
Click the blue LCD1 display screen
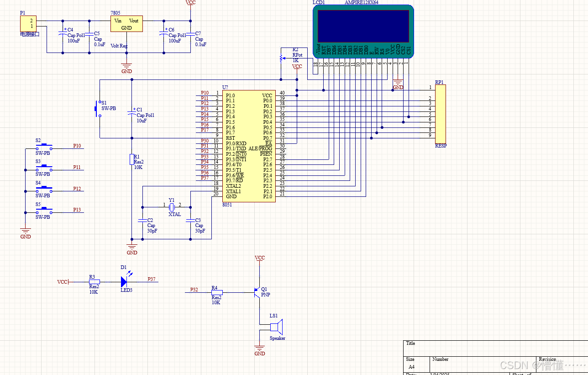point(363,26)
